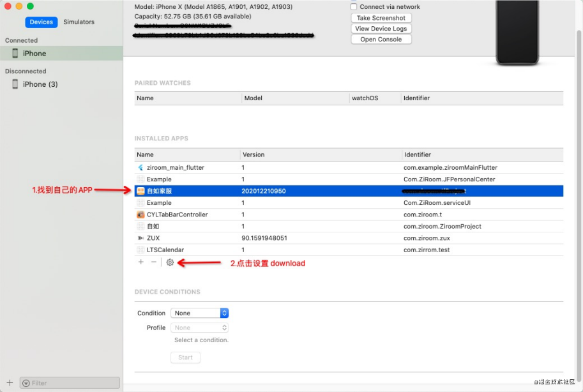Select ziroom_main_flutter app row
Screen dimensions: 583x392
tap(349, 168)
